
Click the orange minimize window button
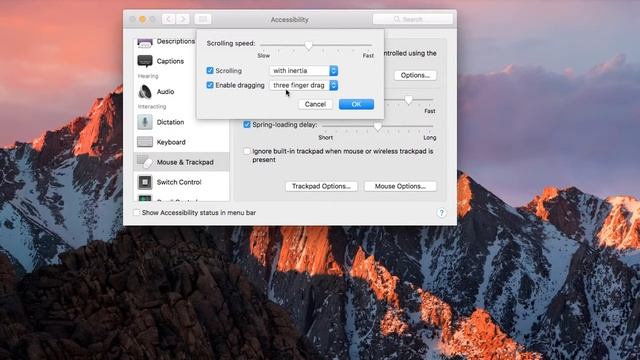tap(142, 19)
